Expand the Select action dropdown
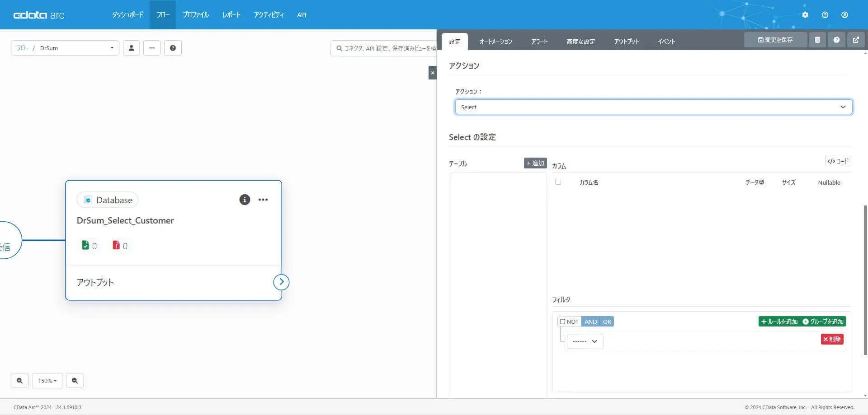The height and width of the screenshot is (415, 868). [x=654, y=107]
